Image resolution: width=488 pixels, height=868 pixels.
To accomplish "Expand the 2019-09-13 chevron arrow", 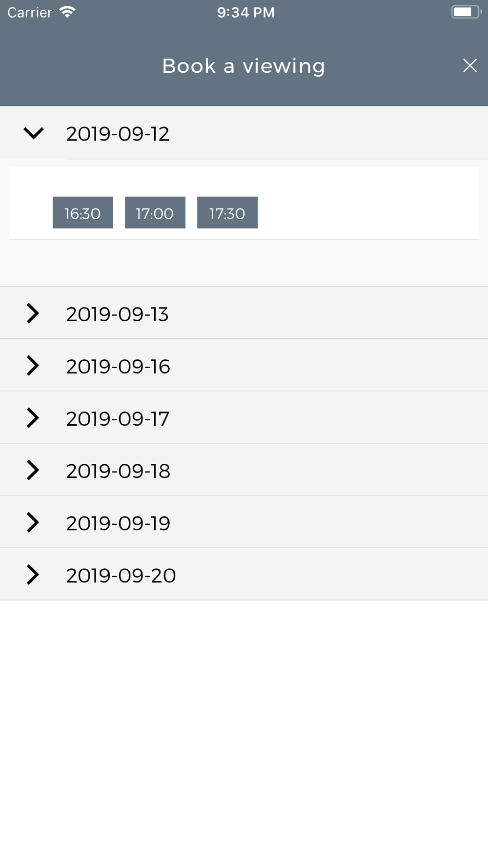I will click(x=33, y=313).
